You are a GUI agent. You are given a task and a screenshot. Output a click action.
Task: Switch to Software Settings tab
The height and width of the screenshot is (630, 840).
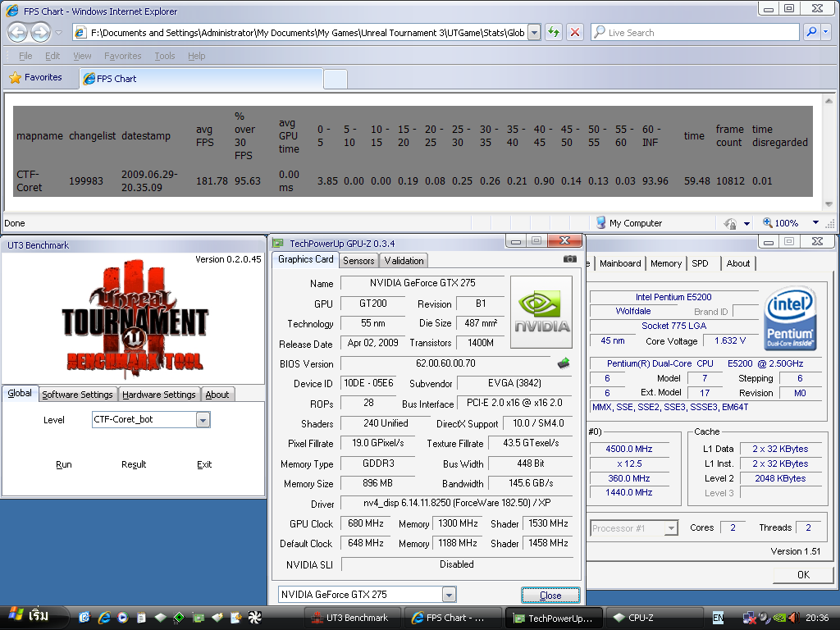pyautogui.click(x=77, y=395)
